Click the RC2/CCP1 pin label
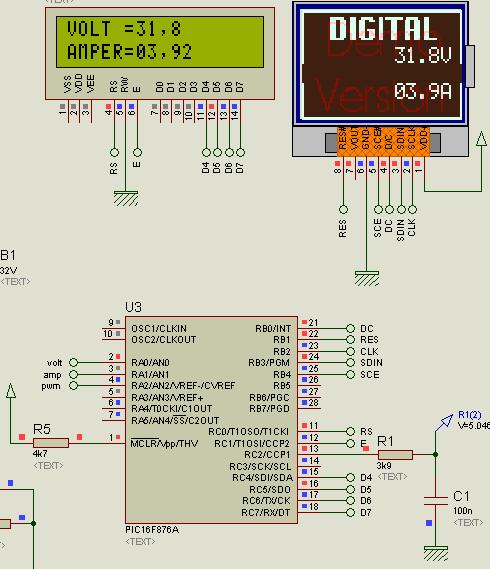This screenshot has width=490, height=569. pyautogui.click(x=268, y=455)
